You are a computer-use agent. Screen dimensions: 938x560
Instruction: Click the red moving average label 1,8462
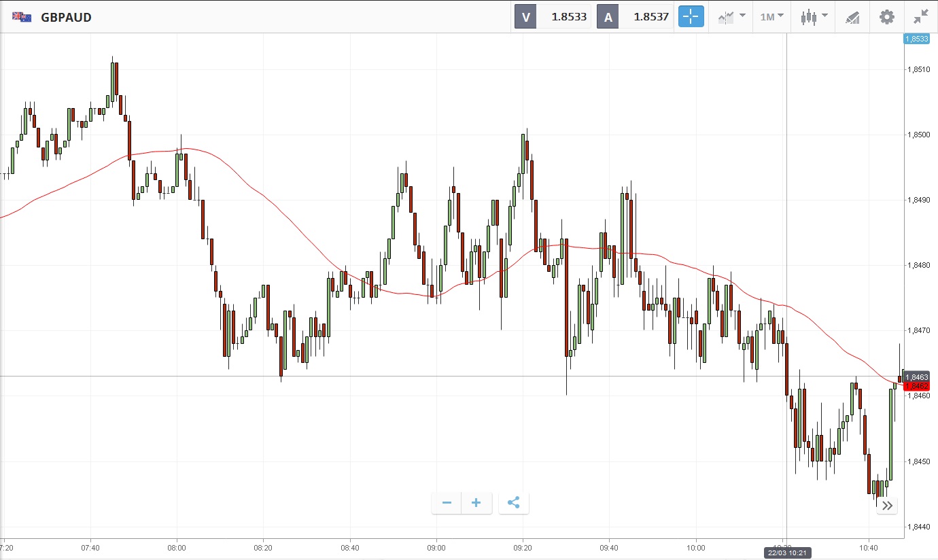[916, 386]
